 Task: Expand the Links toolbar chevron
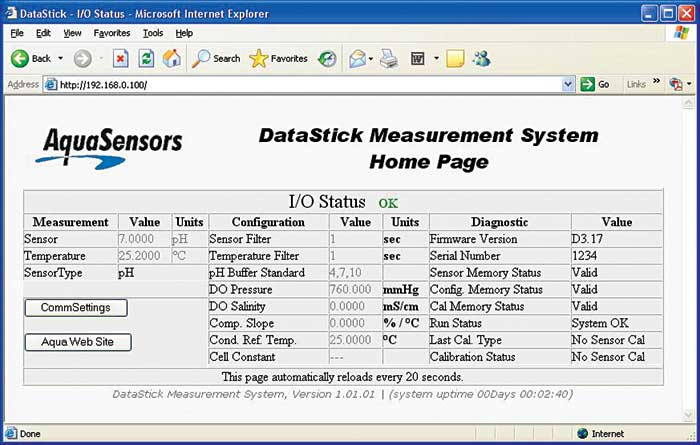[x=657, y=83]
